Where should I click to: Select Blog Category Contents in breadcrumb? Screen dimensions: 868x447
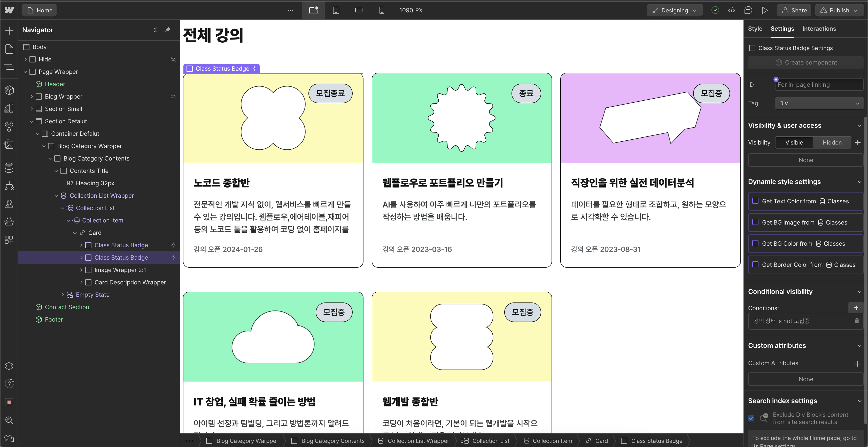coord(328,441)
